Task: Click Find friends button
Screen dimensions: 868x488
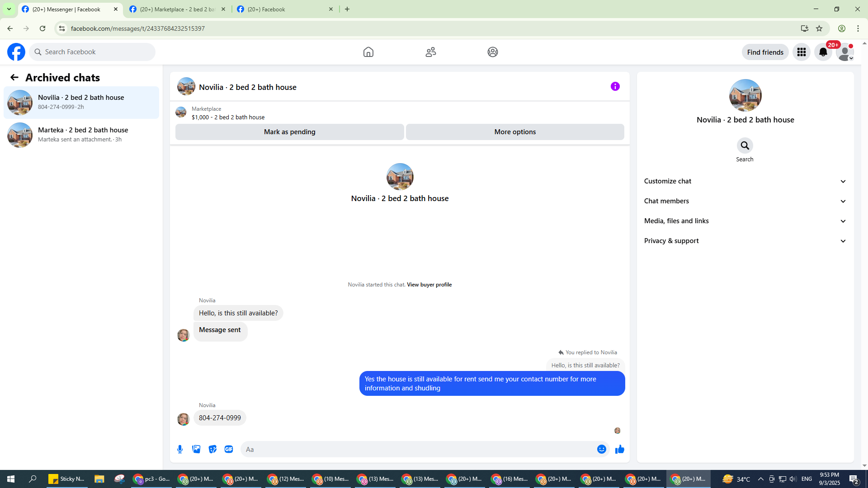Action: pyautogui.click(x=765, y=52)
